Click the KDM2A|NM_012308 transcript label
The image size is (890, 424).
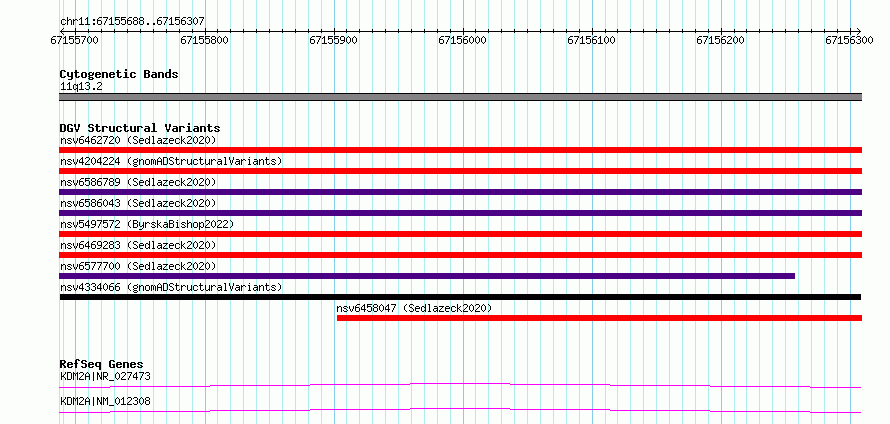pos(105,401)
